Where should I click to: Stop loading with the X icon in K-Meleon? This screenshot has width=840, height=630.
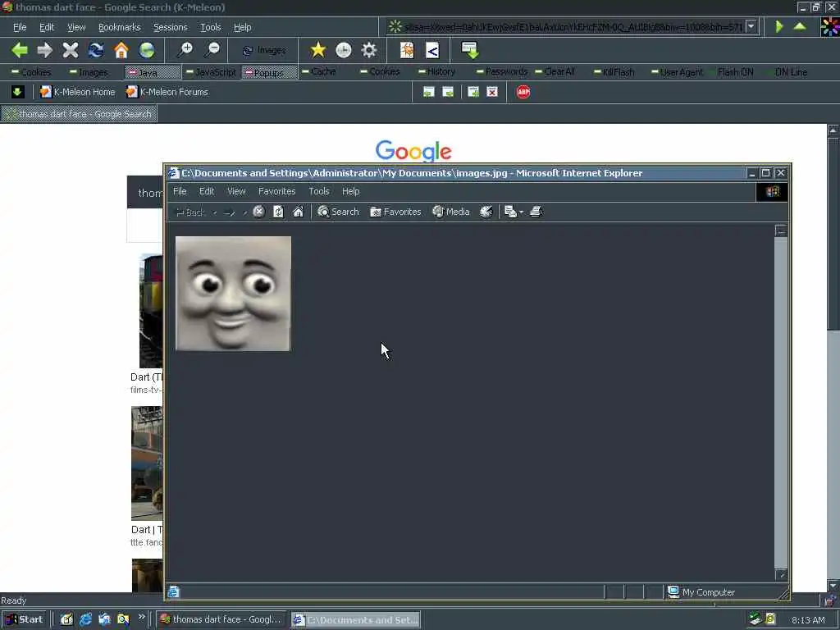[71, 50]
